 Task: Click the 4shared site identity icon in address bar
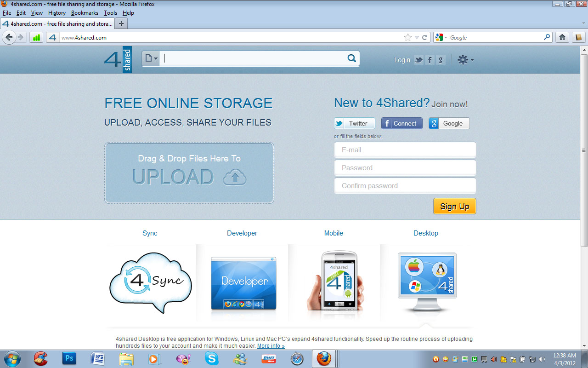tap(52, 38)
